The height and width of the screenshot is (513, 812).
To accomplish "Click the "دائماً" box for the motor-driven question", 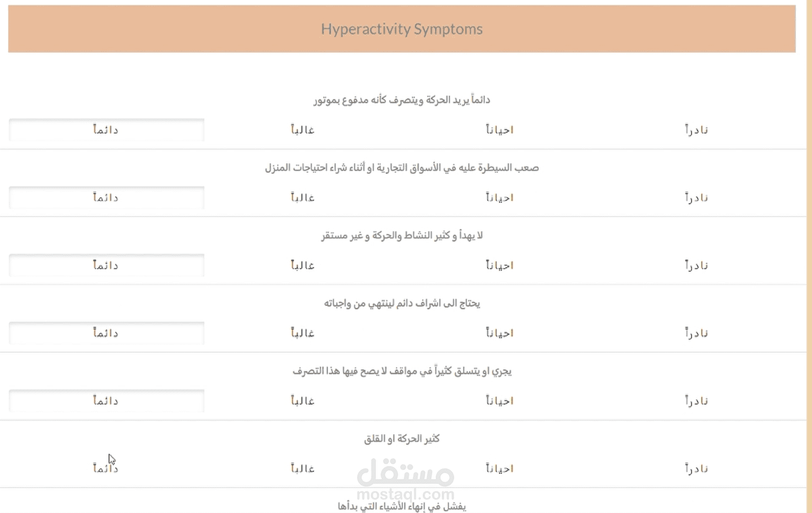I will pyautogui.click(x=106, y=129).
